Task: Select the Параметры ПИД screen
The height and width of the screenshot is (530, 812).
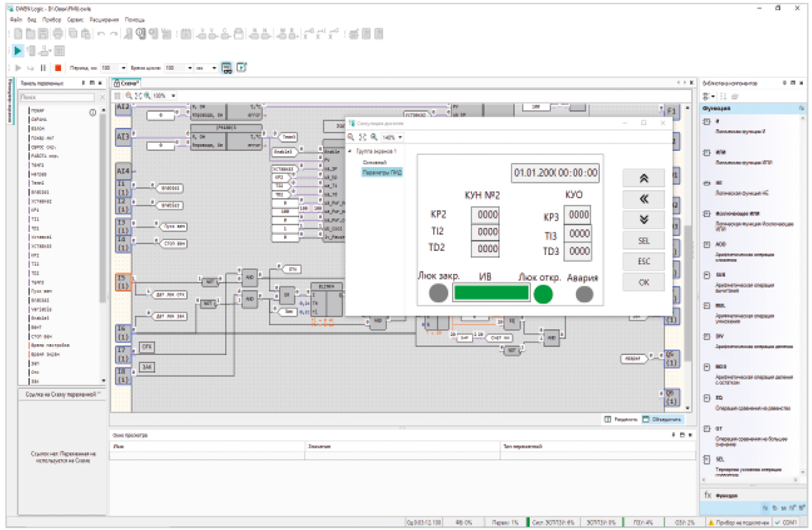Action: pos(382,172)
